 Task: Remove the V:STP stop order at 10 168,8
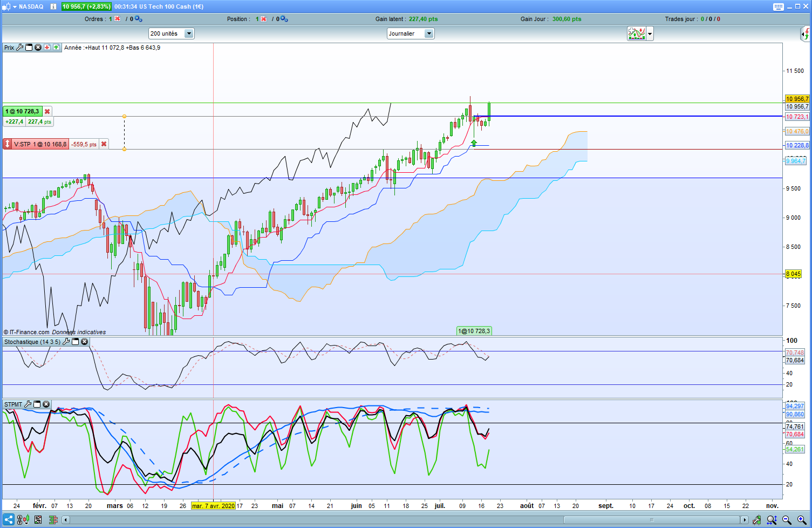(104, 144)
